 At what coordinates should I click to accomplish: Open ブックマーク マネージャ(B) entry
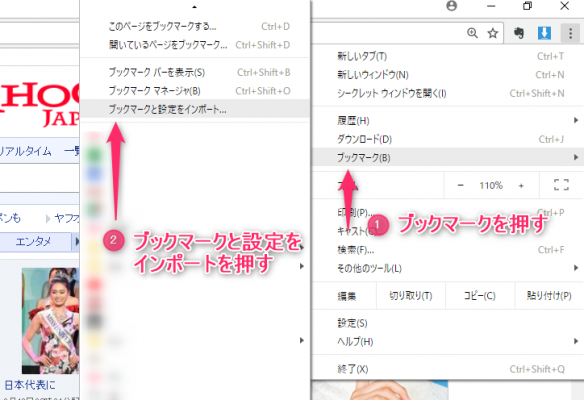point(195,91)
